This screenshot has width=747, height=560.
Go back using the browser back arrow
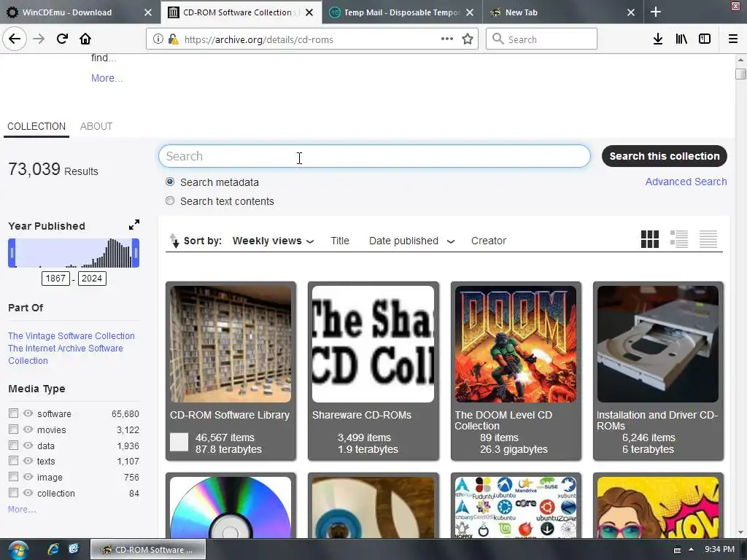click(15, 39)
